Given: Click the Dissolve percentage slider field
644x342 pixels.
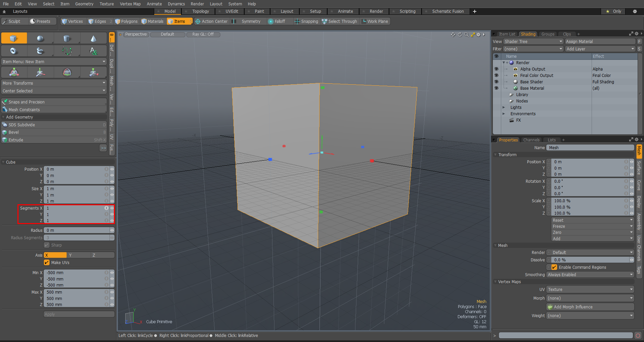Looking at the screenshot, I should [590, 260].
